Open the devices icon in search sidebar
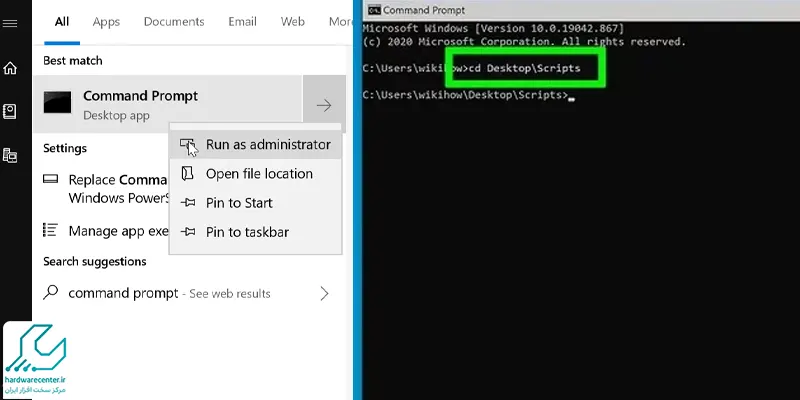The height and width of the screenshot is (400, 800). pos(10,156)
